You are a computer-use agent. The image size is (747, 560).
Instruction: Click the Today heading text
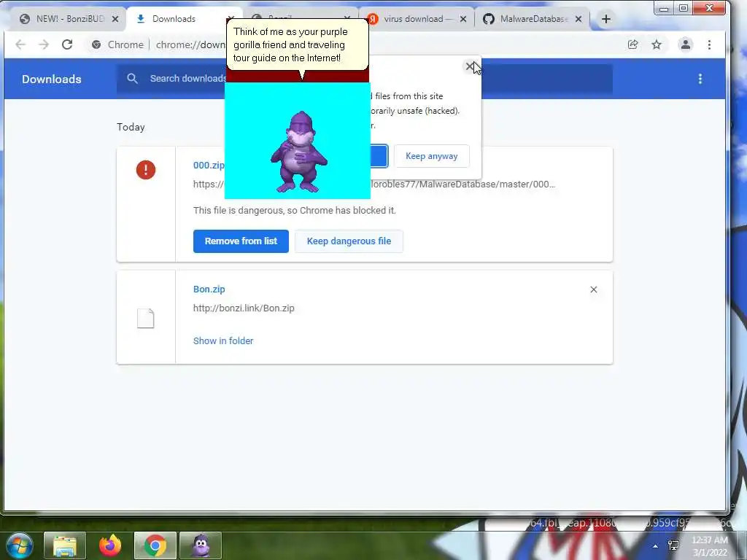coord(131,127)
